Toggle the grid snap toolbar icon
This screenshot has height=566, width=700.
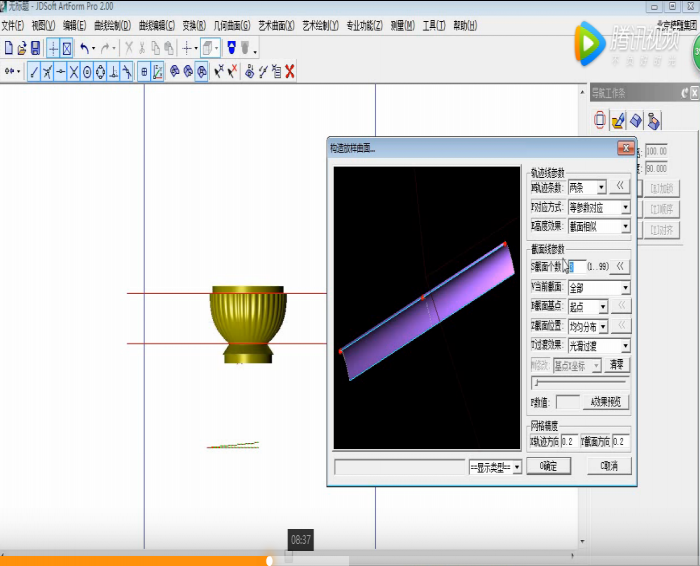[x=144, y=71]
